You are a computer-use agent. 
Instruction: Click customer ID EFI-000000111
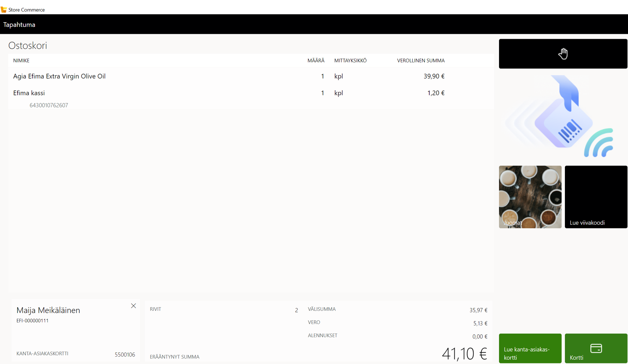pyautogui.click(x=32, y=321)
